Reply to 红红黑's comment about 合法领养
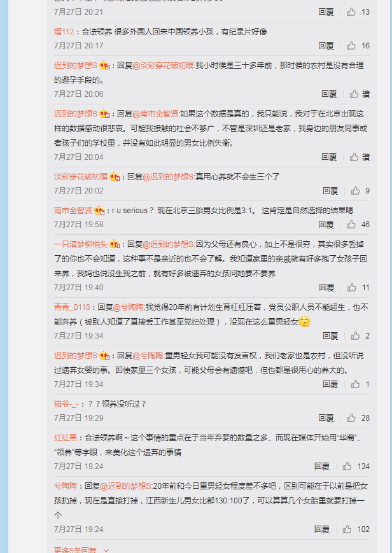 (x=322, y=466)
